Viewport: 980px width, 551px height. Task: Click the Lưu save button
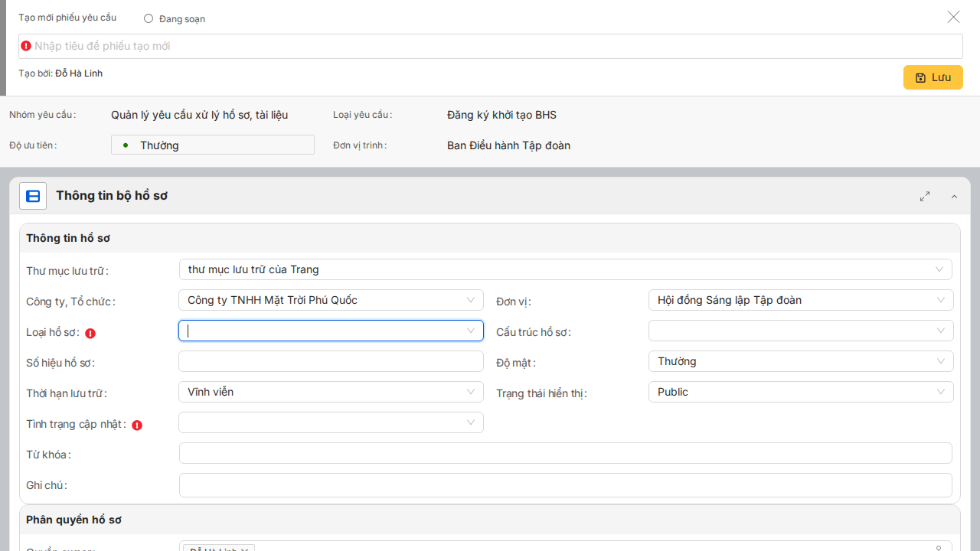click(x=933, y=77)
